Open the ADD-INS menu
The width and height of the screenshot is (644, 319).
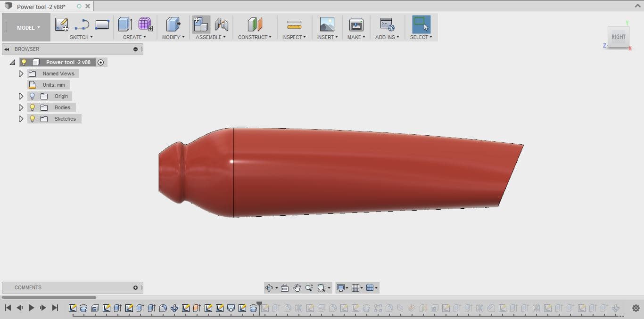pos(387,37)
